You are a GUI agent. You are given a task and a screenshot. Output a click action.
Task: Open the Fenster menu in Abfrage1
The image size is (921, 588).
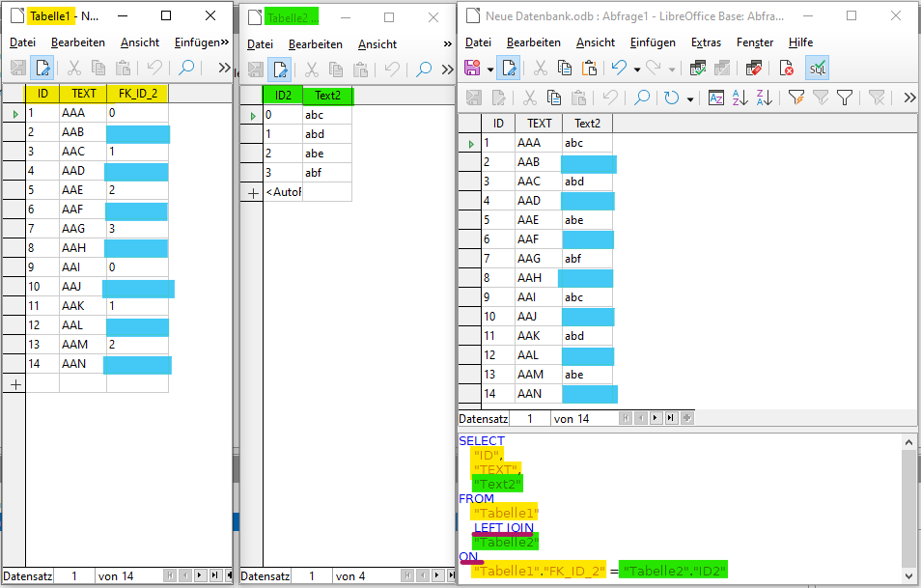click(x=755, y=42)
